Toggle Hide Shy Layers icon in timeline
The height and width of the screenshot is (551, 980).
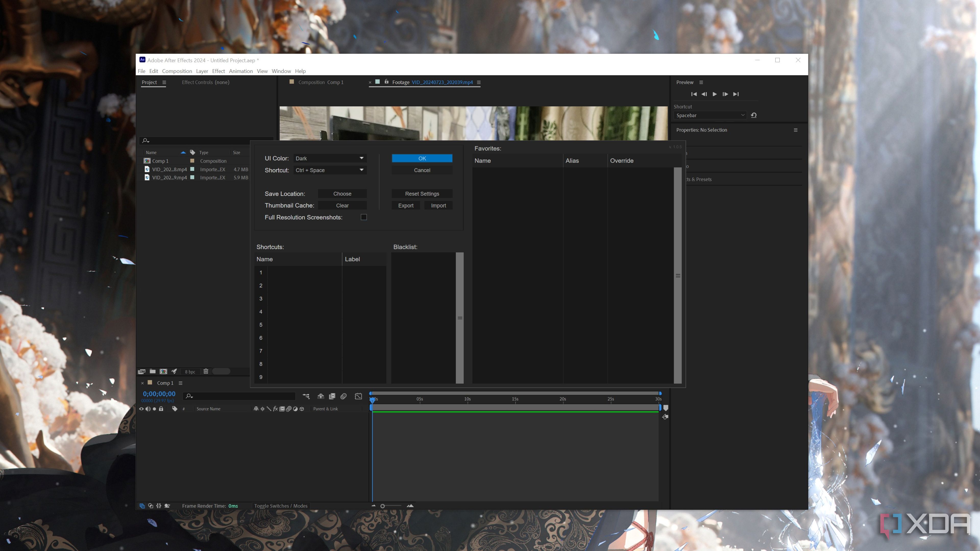click(321, 396)
